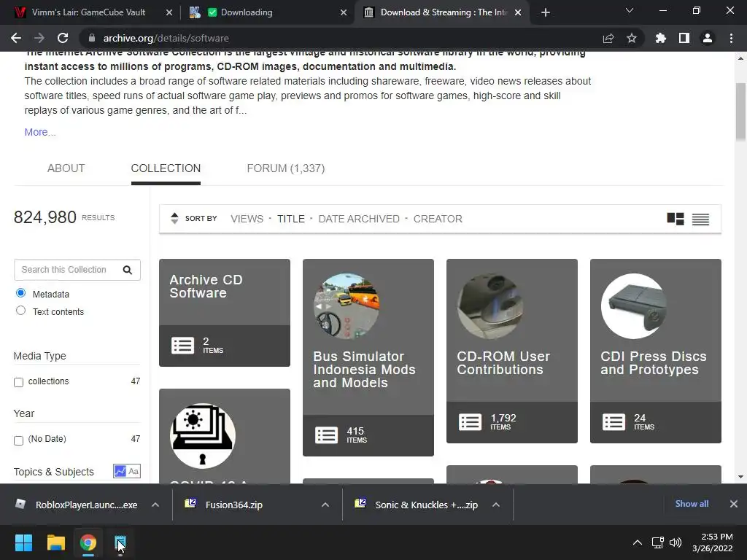Close the Downloading tab
This screenshot has height=560, width=747.
pos(344,12)
